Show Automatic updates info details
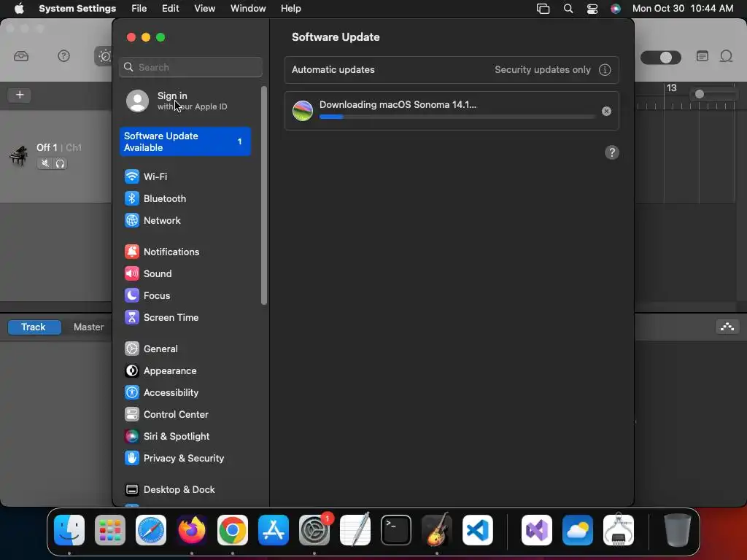The width and height of the screenshot is (747, 560). tap(605, 70)
